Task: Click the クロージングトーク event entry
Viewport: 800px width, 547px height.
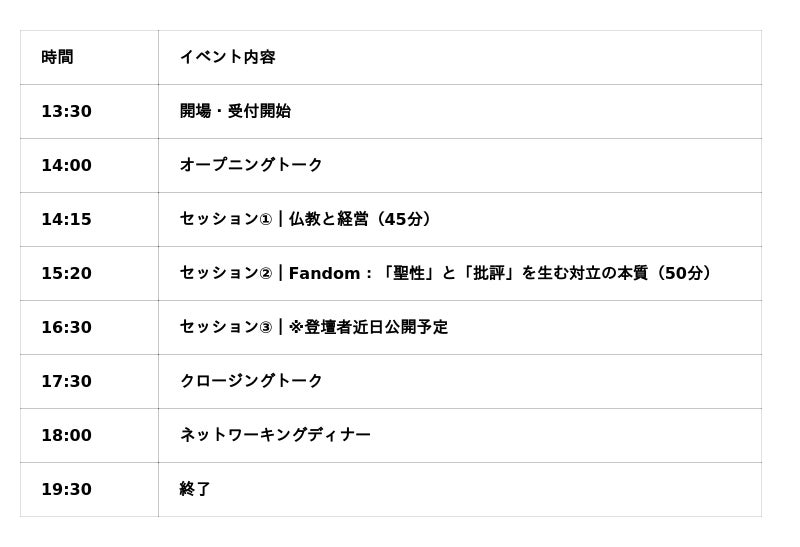Action: click(x=251, y=381)
